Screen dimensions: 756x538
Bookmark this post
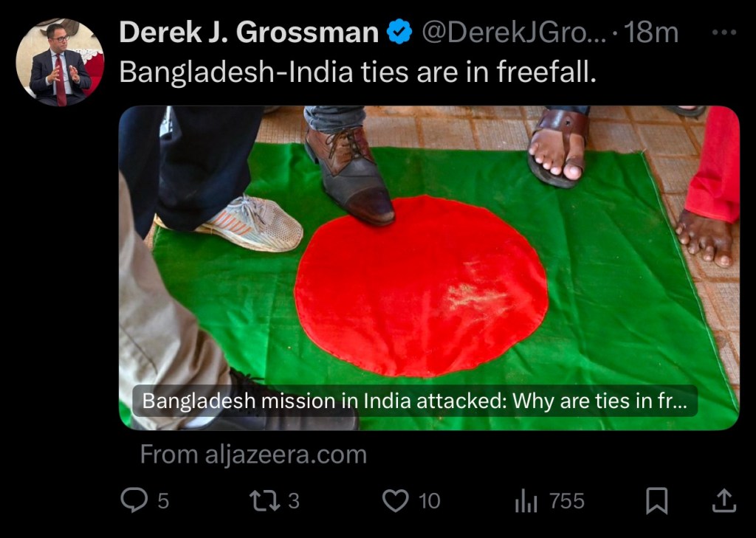(x=656, y=501)
